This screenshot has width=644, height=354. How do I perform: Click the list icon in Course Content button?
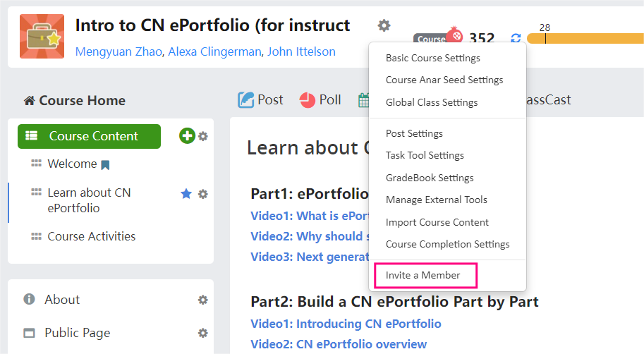pos(32,135)
